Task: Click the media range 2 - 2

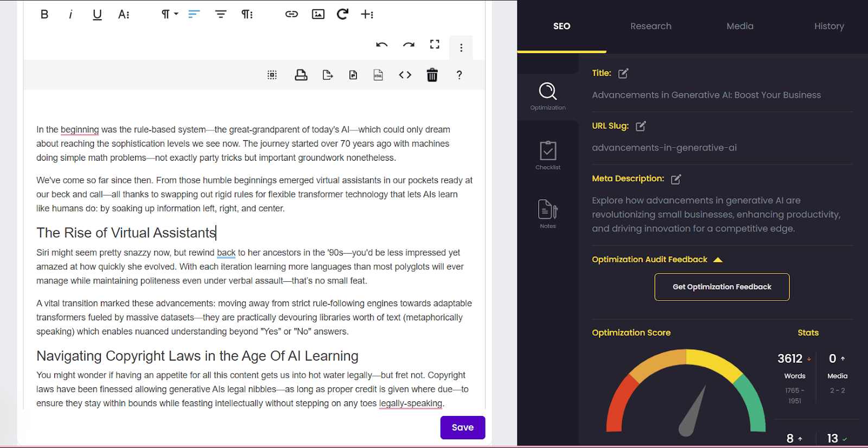Action: (x=838, y=390)
